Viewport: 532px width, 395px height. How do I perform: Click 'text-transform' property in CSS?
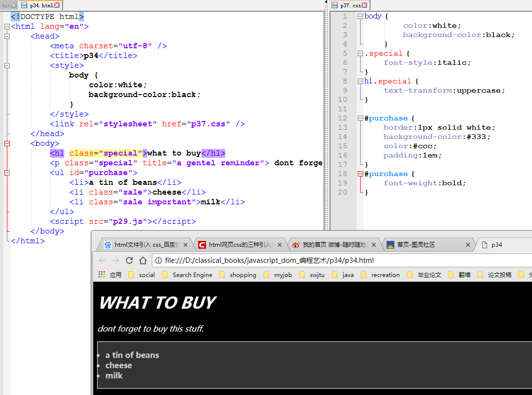point(418,91)
